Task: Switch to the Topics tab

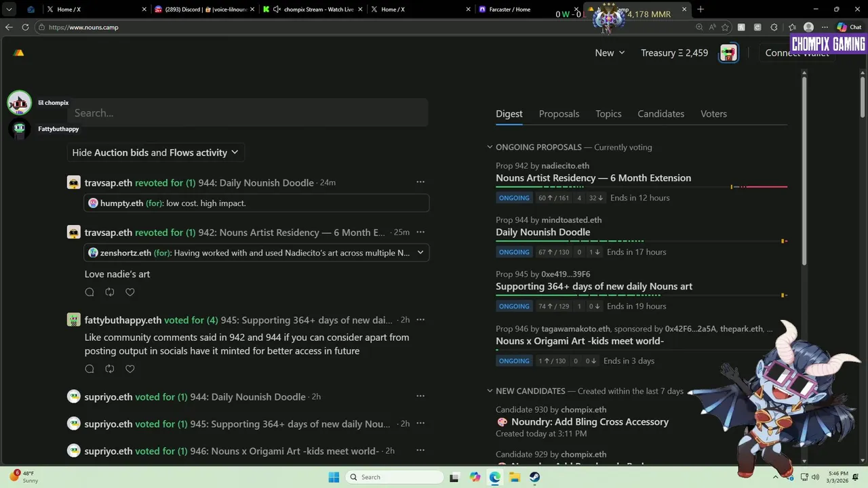Action: (608, 114)
